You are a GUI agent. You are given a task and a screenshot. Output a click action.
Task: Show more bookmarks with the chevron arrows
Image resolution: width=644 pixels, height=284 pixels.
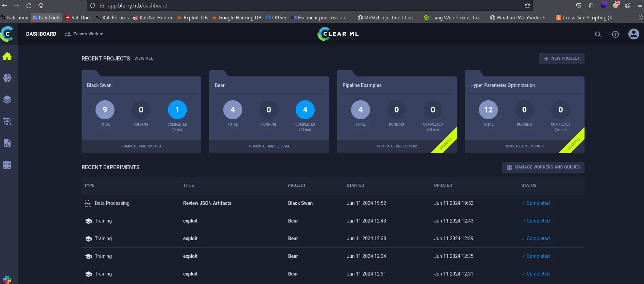(x=641, y=18)
